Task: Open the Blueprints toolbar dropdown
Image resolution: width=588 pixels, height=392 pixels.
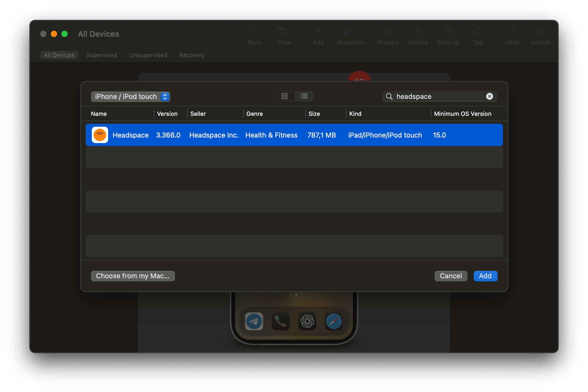Action: [351, 31]
